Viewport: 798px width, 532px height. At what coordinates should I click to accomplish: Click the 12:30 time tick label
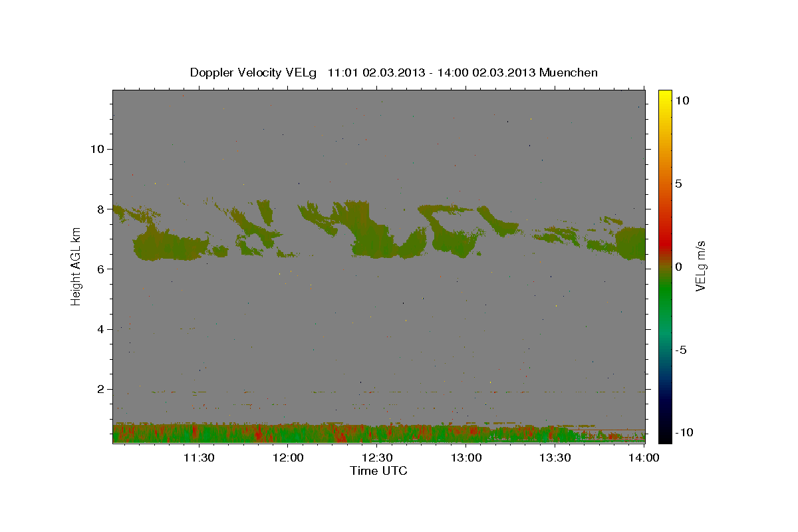377,458
